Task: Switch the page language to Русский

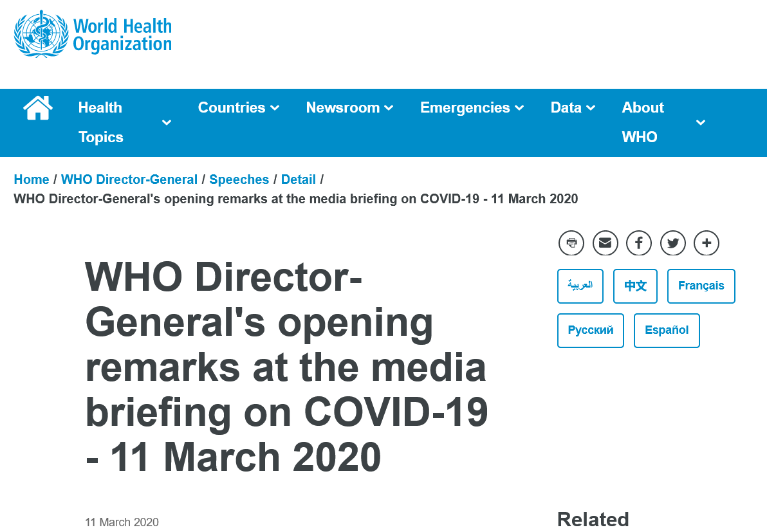Action: 590,330
